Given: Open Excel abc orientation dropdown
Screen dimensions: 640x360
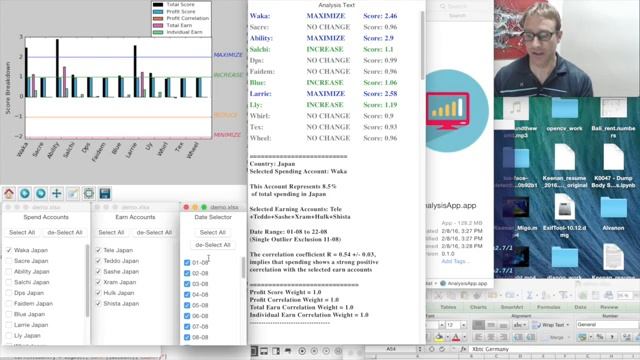Looking at the screenshot, I should tap(519, 325).
